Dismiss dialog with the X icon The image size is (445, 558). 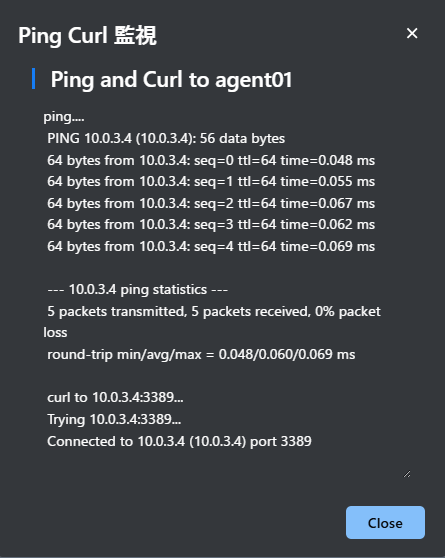click(x=412, y=33)
